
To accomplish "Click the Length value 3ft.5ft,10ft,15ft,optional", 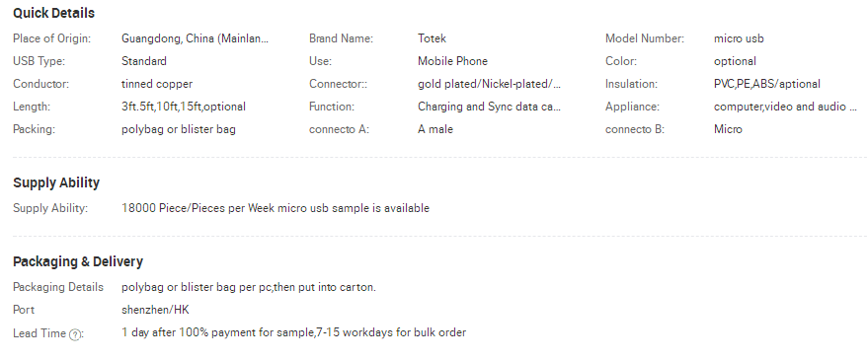I will tap(184, 107).
